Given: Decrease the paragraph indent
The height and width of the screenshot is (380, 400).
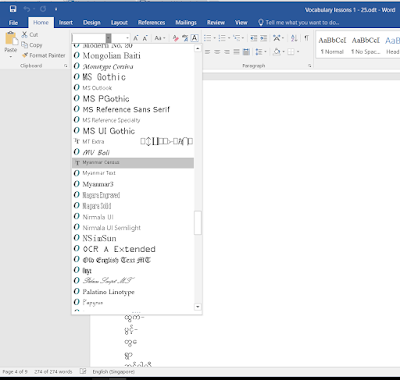Looking at the screenshot, I should pos(254,38).
